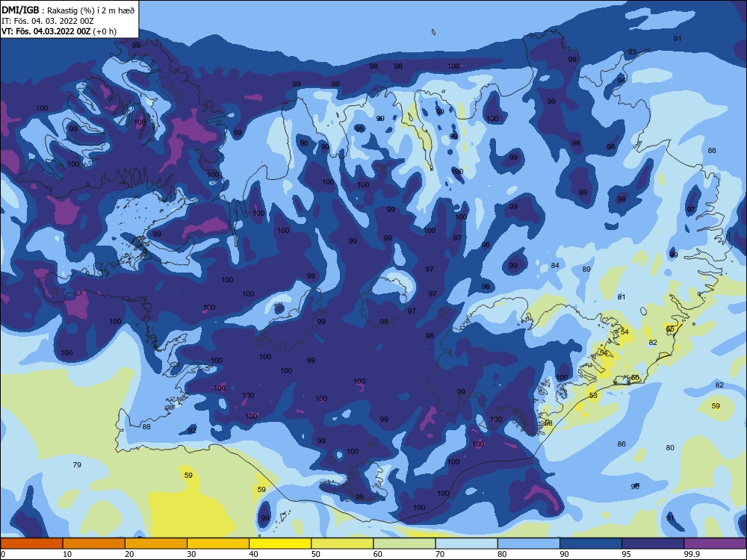The height and width of the screenshot is (560, 747).
Task: Click the map value '93'
Action: [632, 52]
